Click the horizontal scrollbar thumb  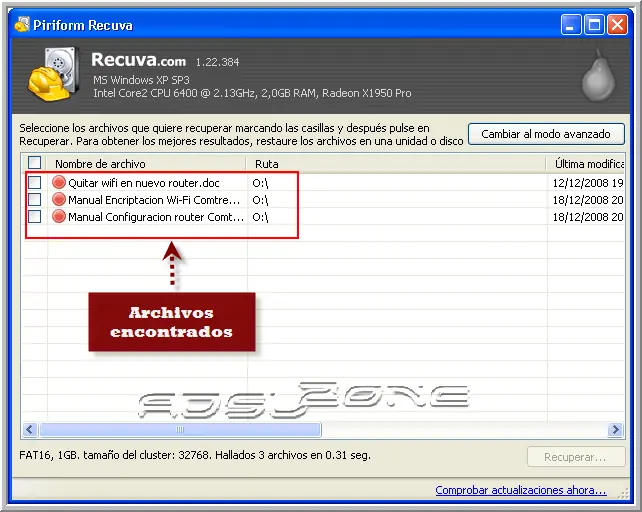[x=180, y=430]
